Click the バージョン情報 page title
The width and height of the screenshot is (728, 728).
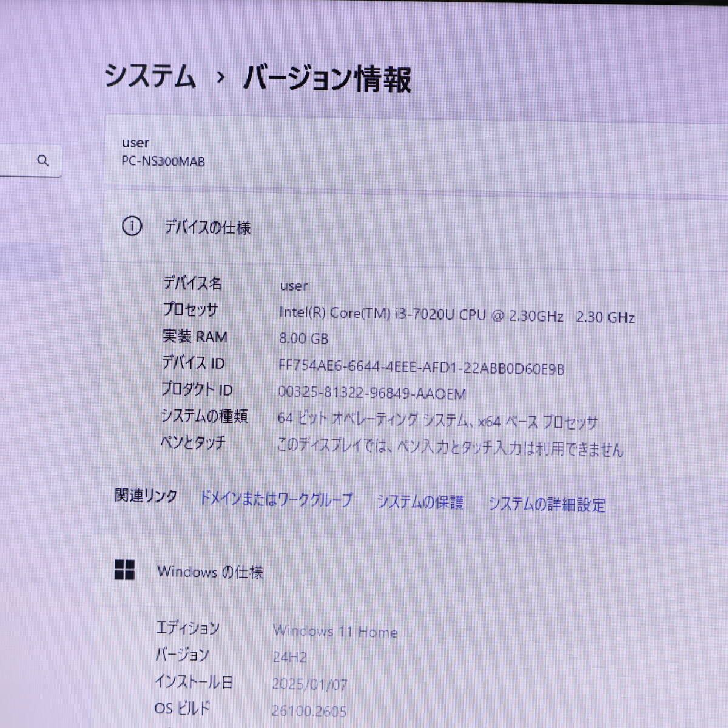pyautogui.click(x=328, y=79)
